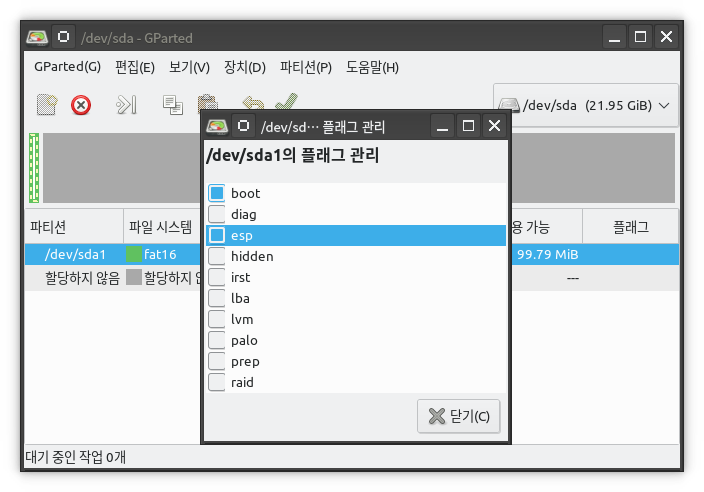This screenshot has width=704, height=492.
Task: Maximize the main GParted window
Action: pyautogui.click(x=640, y=37)
